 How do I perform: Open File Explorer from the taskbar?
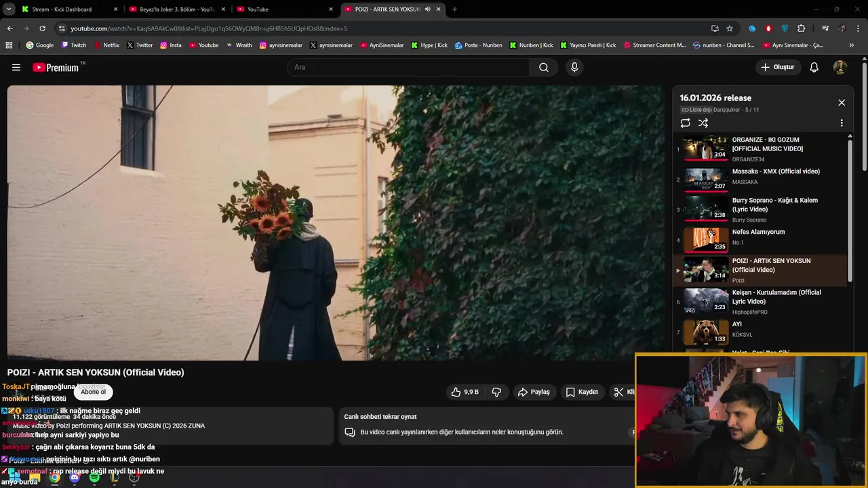(35, 478)
